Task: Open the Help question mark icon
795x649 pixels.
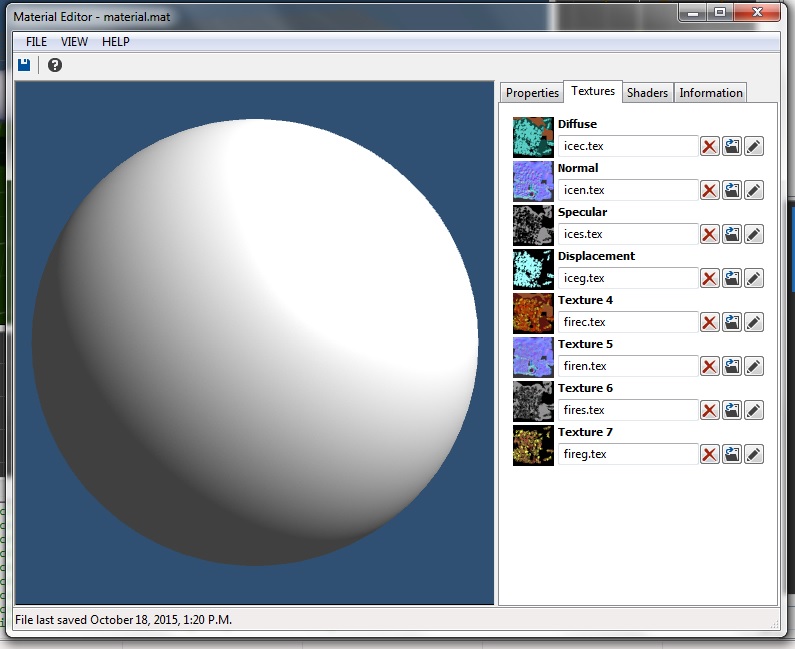Action: click(55, 65)
